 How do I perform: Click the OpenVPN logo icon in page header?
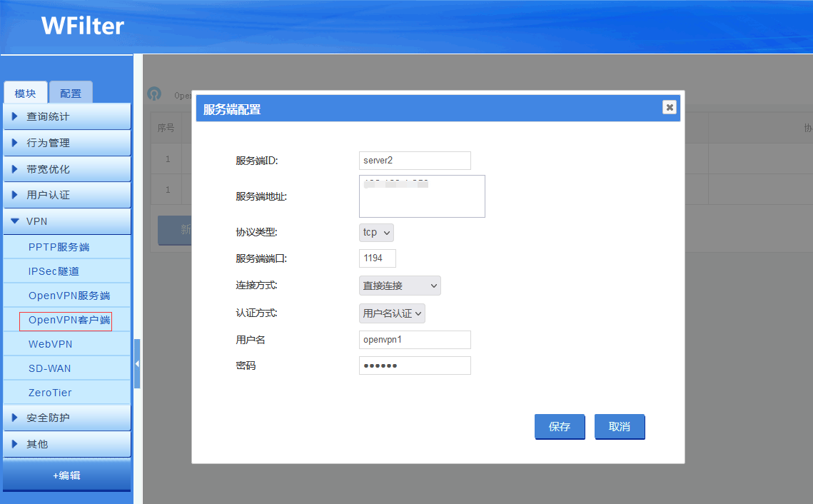click(154, 94)
